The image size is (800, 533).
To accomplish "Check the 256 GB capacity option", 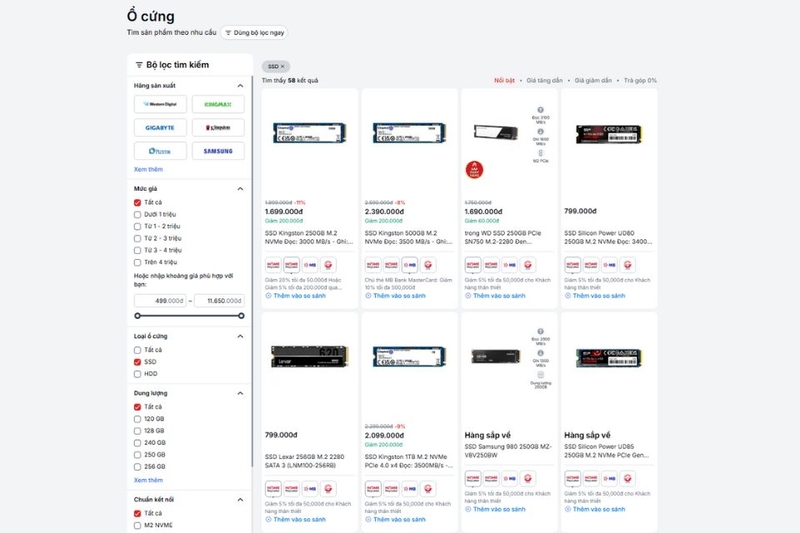I will click(137, 467).
